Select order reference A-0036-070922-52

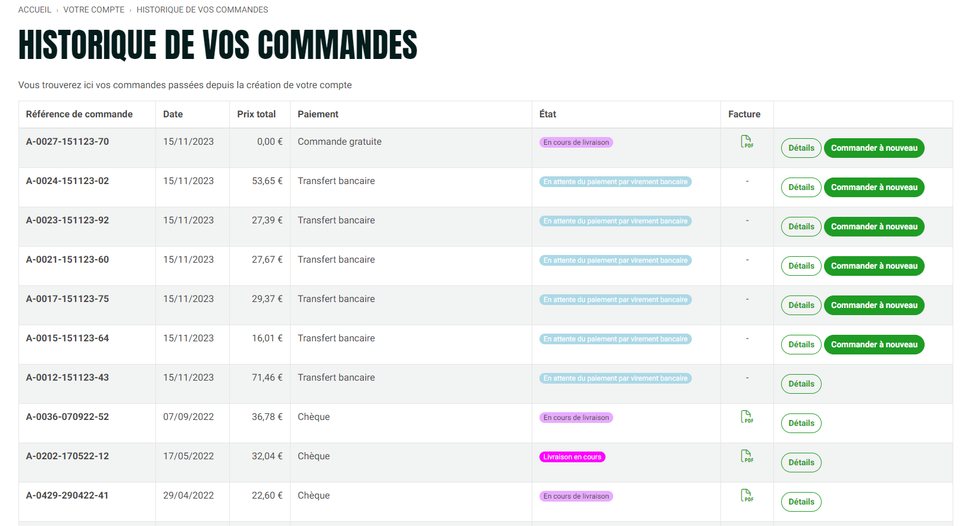[x=67, y=417]
